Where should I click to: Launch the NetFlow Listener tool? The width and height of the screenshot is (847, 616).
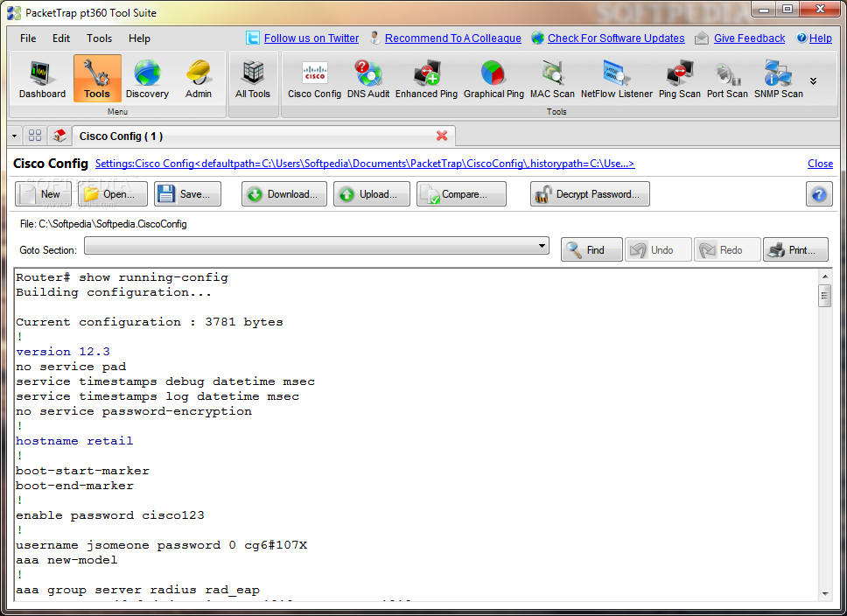(x=616, y=79)
